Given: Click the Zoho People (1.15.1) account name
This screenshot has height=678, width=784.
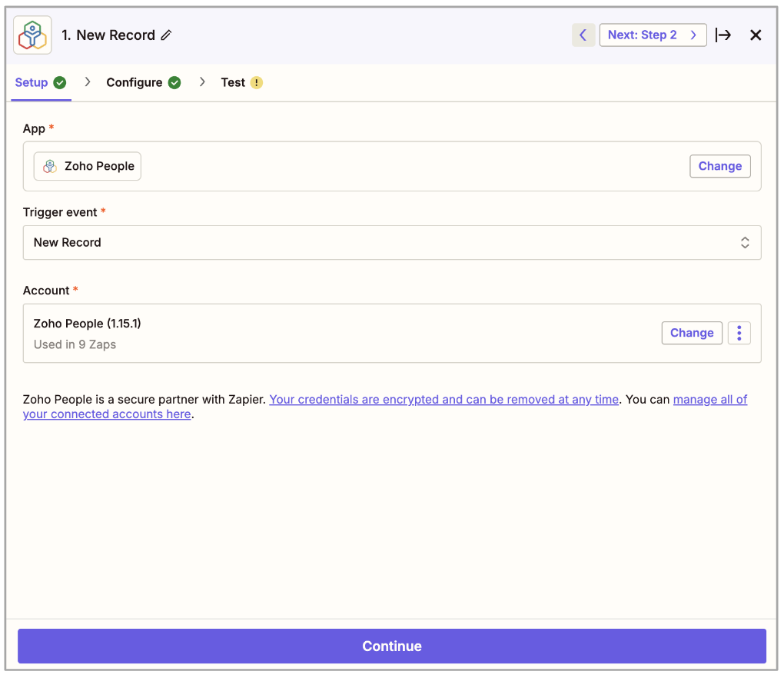Looking at the screenshot, I should [88, 324].
